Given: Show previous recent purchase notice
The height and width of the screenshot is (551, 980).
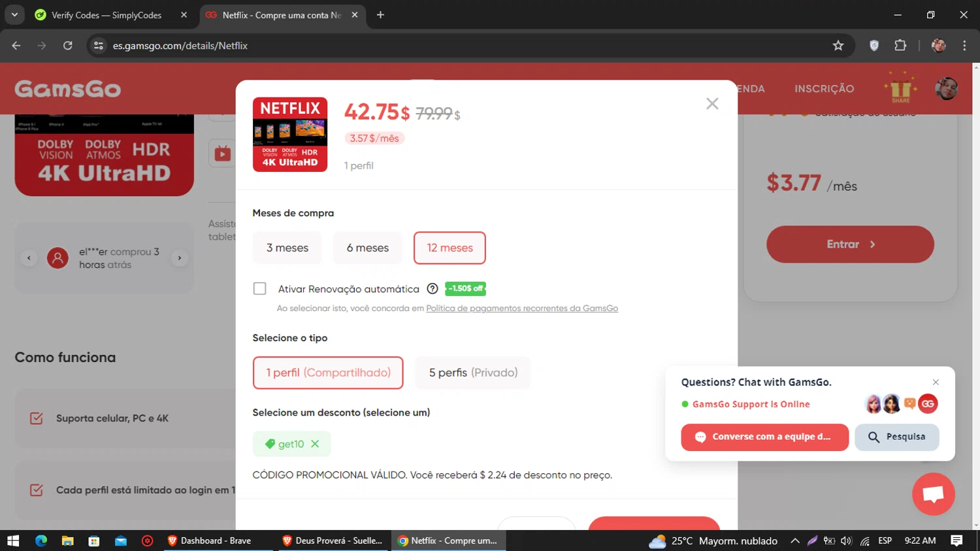Looking at the screenshot, I should (x=29, y=258).
